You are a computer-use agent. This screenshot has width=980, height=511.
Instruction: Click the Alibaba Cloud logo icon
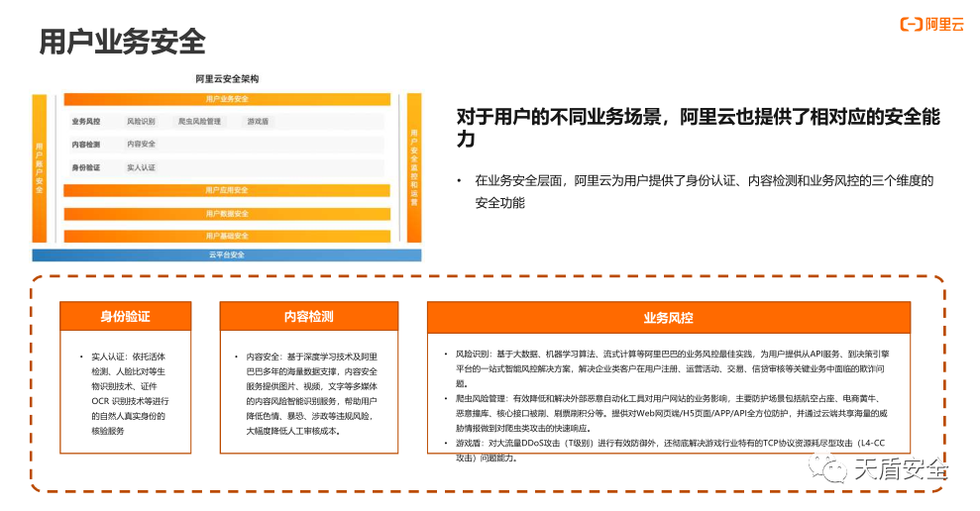[x=912, y=25]
